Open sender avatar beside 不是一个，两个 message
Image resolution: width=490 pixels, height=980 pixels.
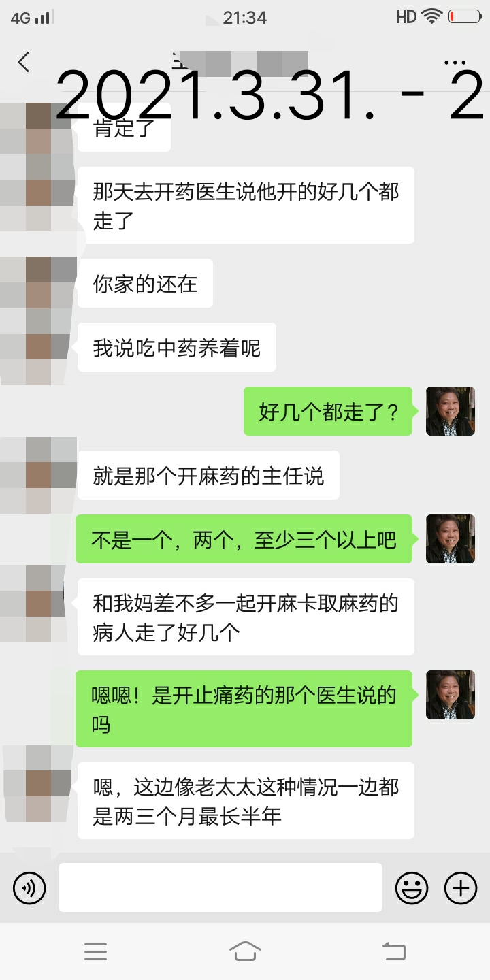point(451,539)
